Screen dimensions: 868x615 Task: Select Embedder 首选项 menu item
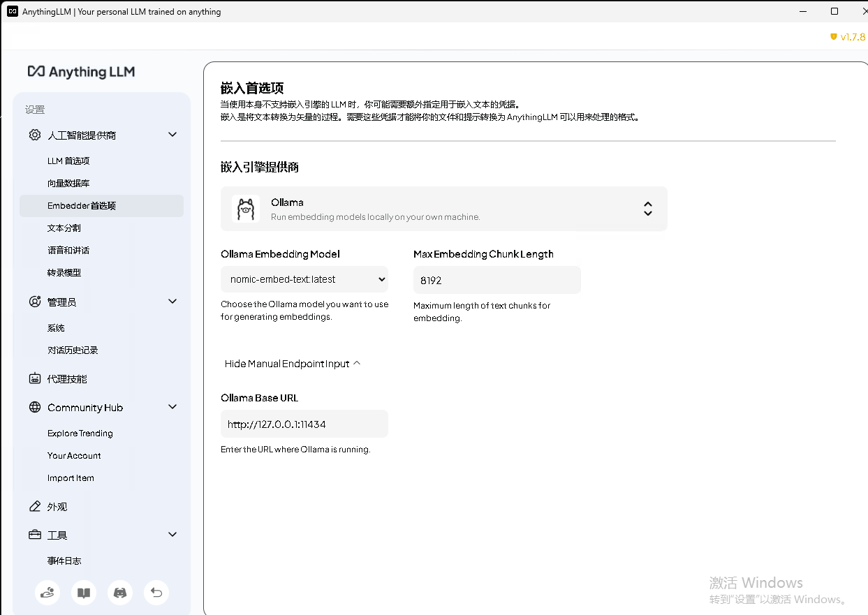[x=101, y=205]
